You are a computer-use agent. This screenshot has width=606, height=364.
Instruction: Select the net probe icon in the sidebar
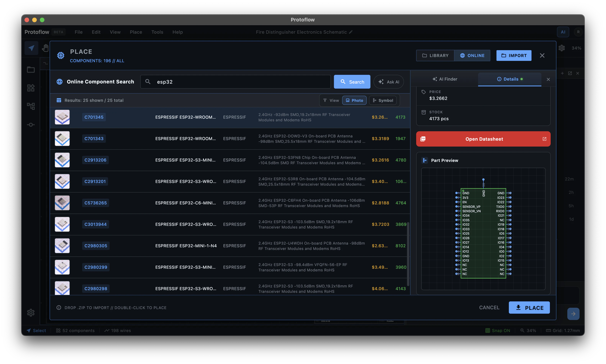[x=31, y=125]
